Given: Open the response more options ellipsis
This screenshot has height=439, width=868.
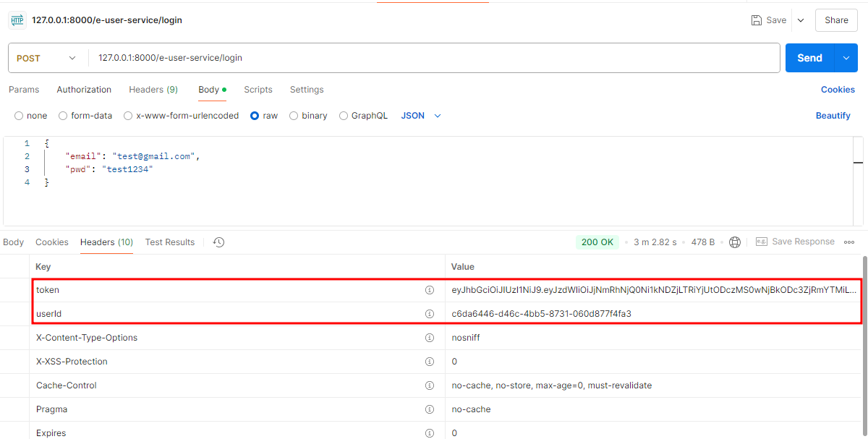Looking at the screenshot, I should pyautogui.click(x=849, y=242).
